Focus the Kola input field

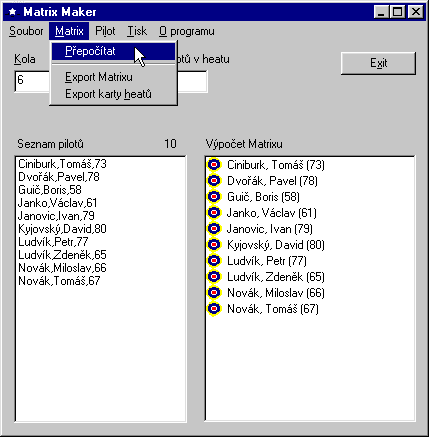coord(33,81)
